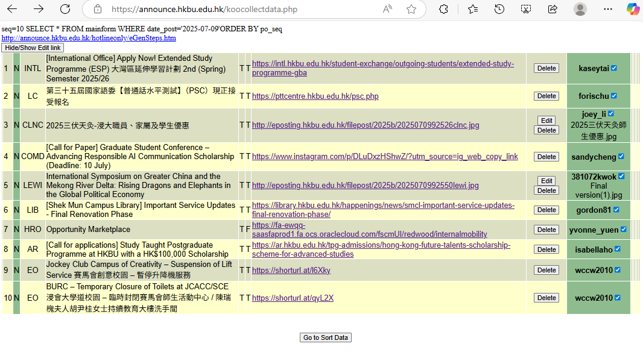The height and width of the screenshot is (364, 643).
Task: Delete the HRO row 7 entry
Action: tap(546, 230)
